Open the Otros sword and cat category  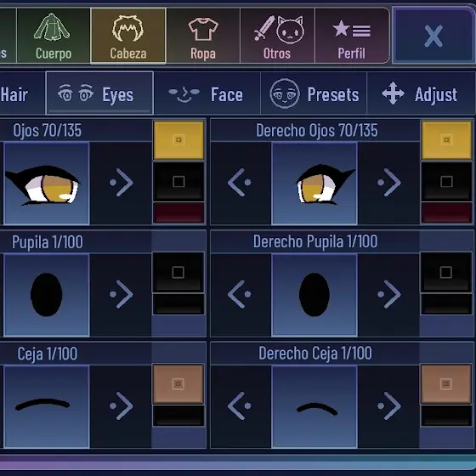click(x=277, y=36)
